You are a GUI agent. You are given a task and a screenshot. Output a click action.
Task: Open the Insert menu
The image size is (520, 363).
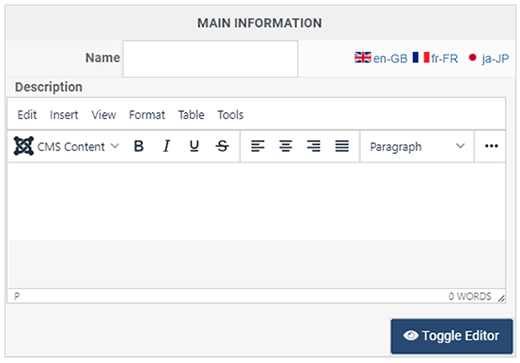(x=64, y=115)
